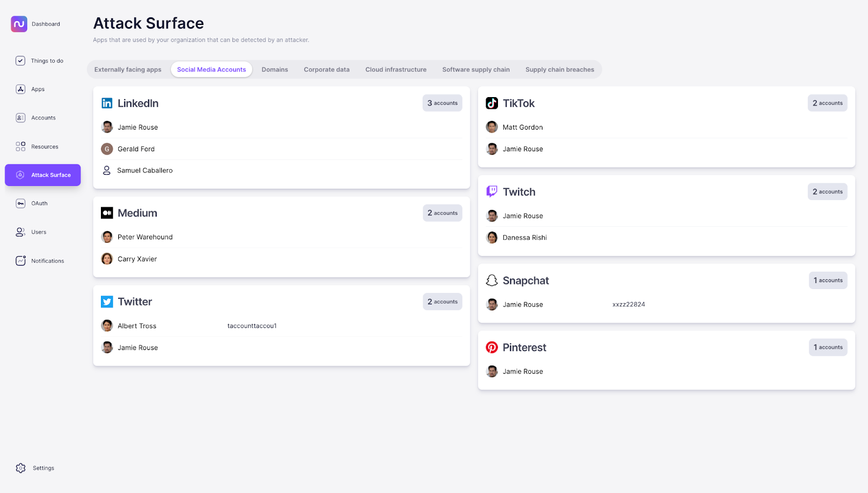868x493 pixels.
Task: Switch to the Domains tab
Action: click(x=275, y=69)
